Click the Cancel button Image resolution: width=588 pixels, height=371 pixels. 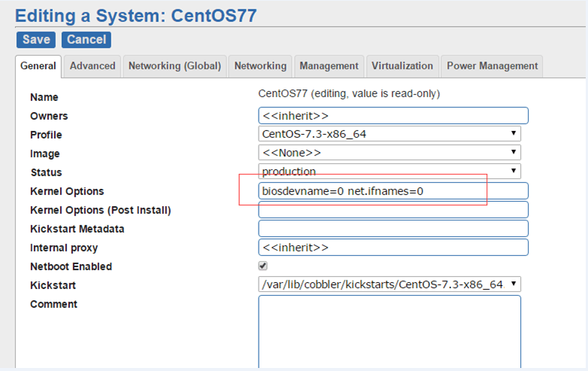point(86,40)
